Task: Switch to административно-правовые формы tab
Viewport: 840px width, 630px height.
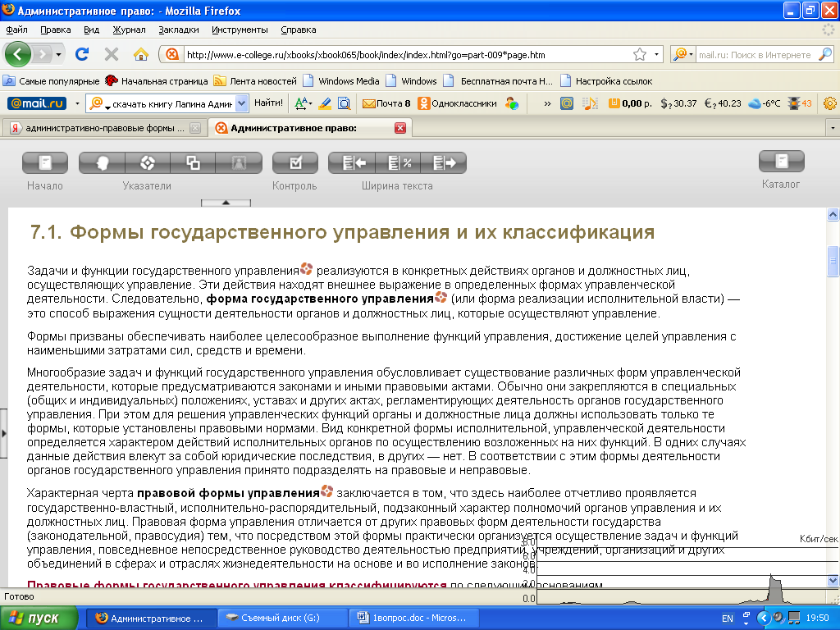Action: (x=105, y=128)
